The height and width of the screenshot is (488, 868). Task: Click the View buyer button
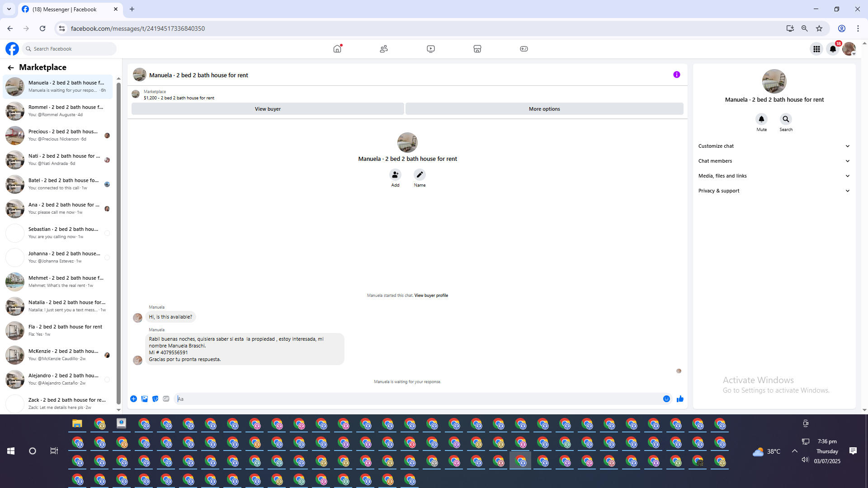[x=268, y=109]
